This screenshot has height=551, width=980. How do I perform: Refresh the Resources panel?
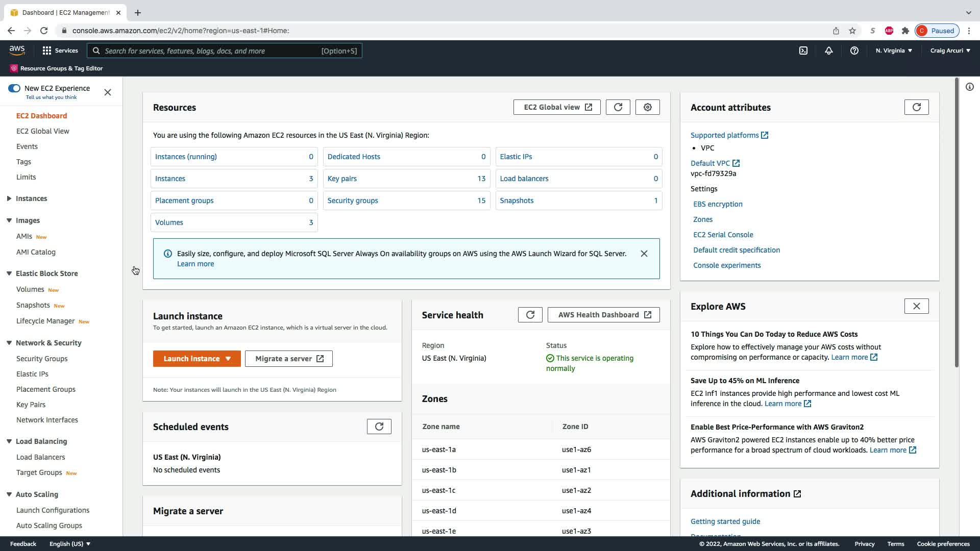pos(618,107)
